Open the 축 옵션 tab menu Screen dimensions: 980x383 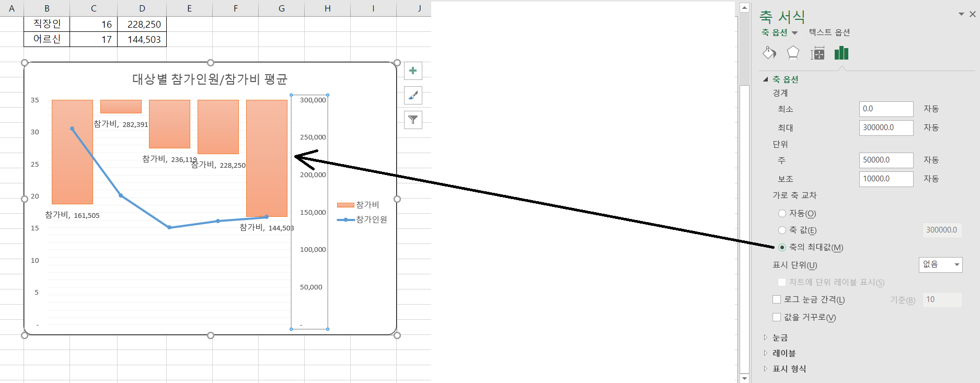[x=779, y=32]
